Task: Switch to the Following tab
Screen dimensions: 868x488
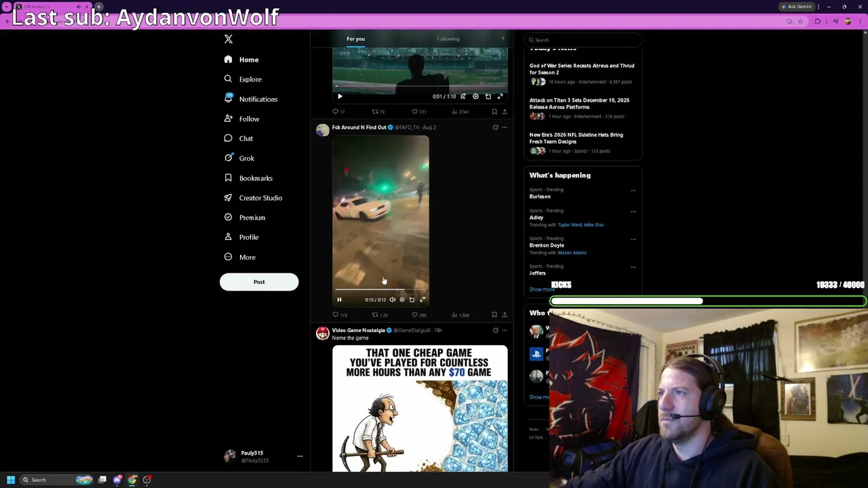Action: click(x=448, y=39)
